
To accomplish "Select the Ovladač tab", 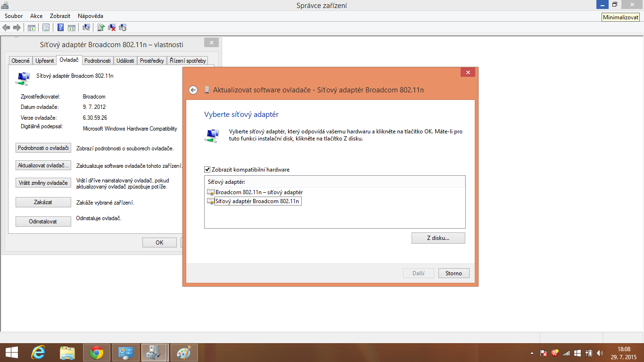I will (69, 60).
